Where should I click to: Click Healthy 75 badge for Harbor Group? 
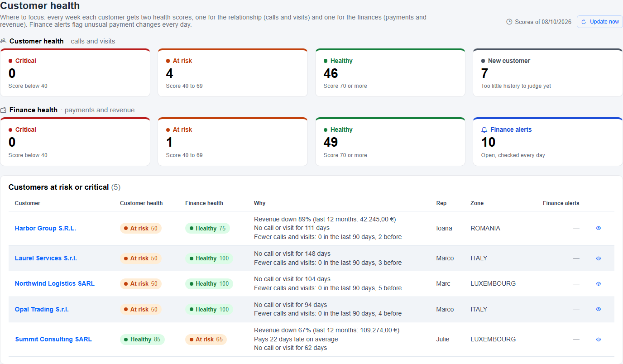pyautogui.click(x=207, y=228)
